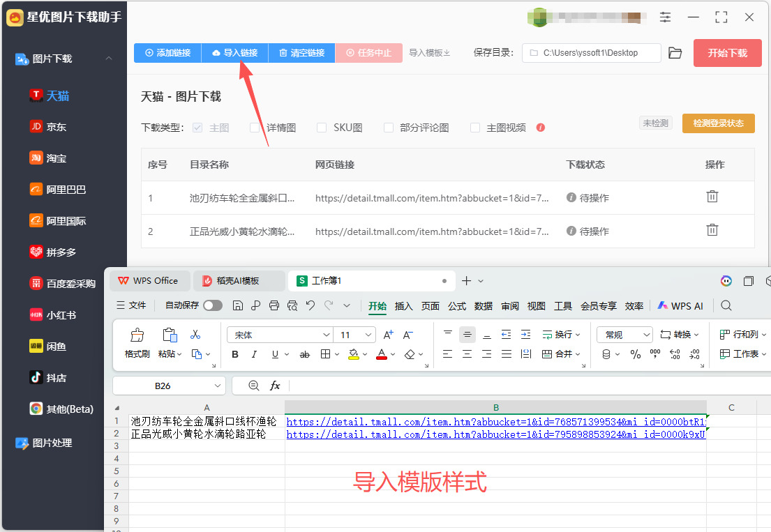Switch to the 数据 ribbon tab
The image size is (771, 532).
pyautogui.click(x=484, y=306)
